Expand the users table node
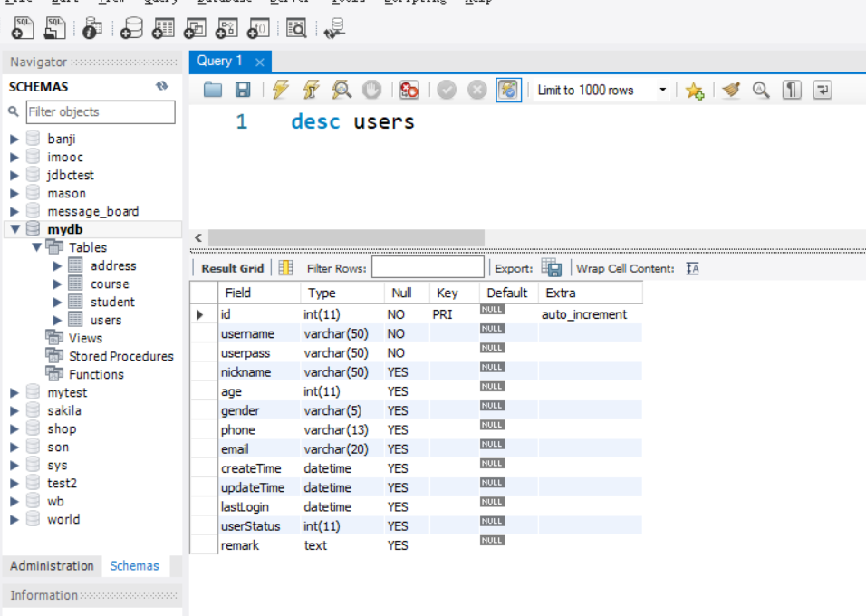The height and width of the screenshot is (616, 866). [x=58, y=321]
